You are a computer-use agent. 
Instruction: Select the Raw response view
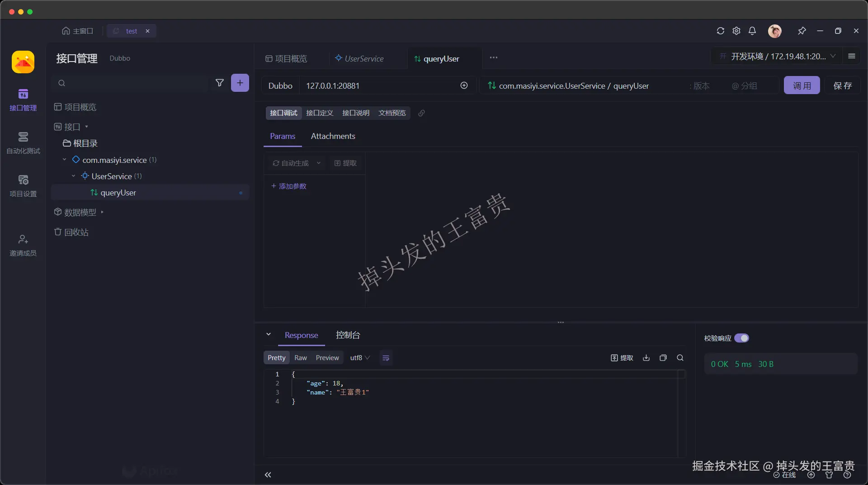[301, 358]
